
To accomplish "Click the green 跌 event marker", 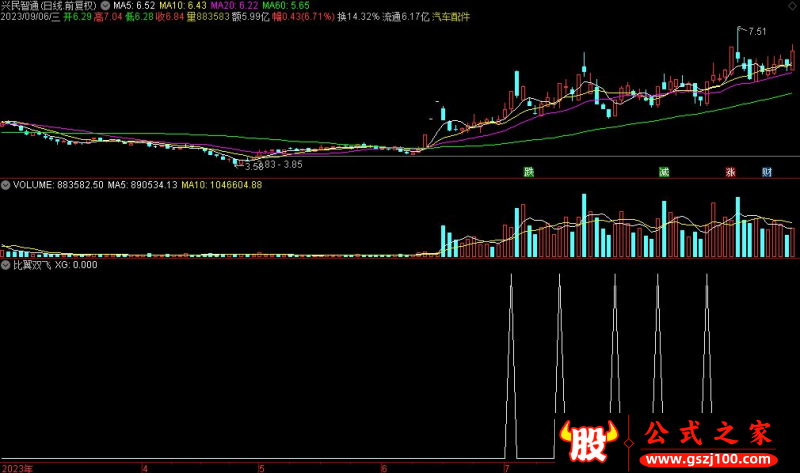I will 529,172.
